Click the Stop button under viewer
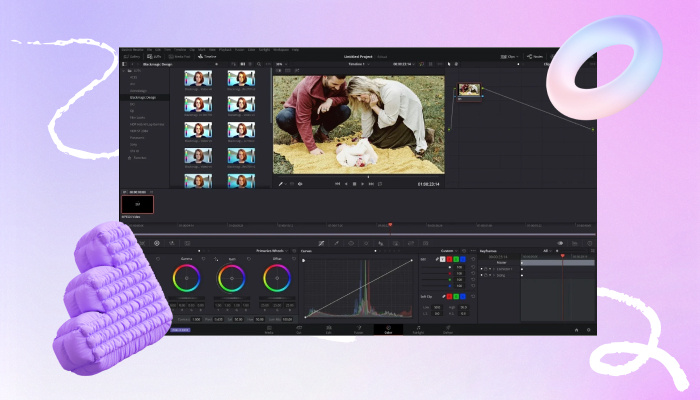This screenshot has width=700, height=400. click(x=354, y=183)
